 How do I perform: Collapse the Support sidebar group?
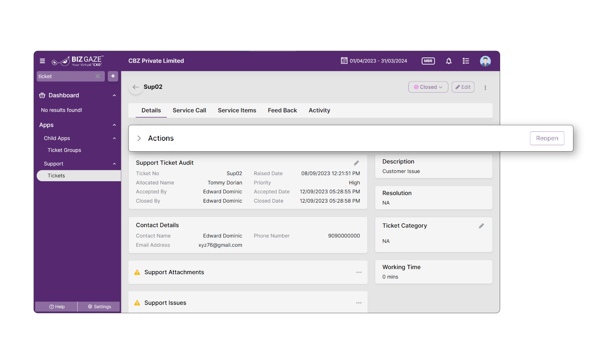point(114,164)
